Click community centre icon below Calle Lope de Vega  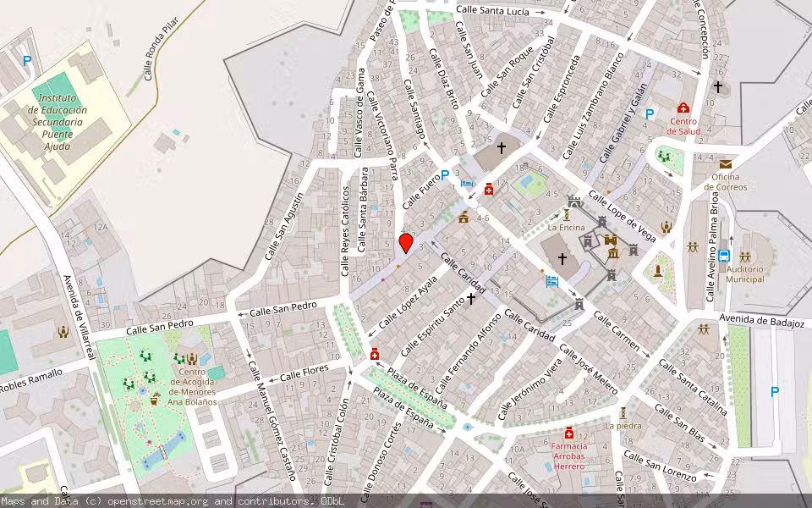(666, 227)
